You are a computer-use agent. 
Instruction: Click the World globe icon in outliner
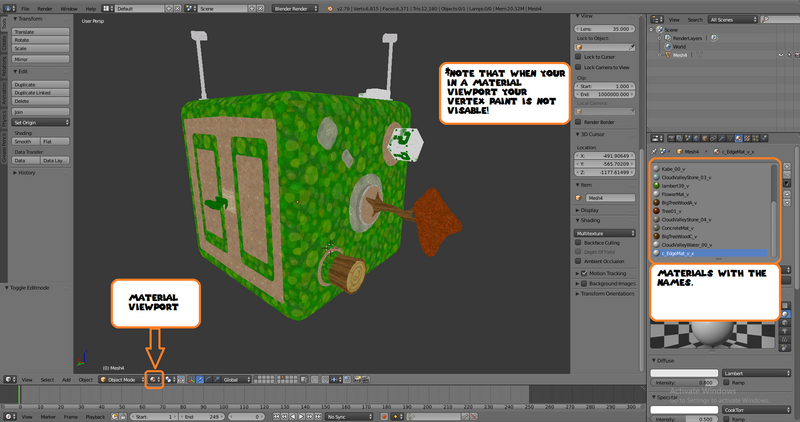click(668, 46)
